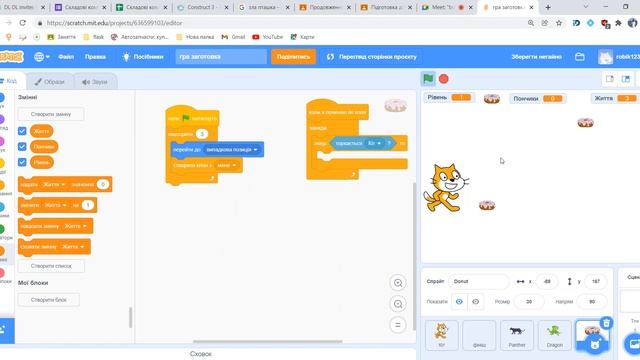Click value field of змінити block
640x360 pixels.
point(88,205)
